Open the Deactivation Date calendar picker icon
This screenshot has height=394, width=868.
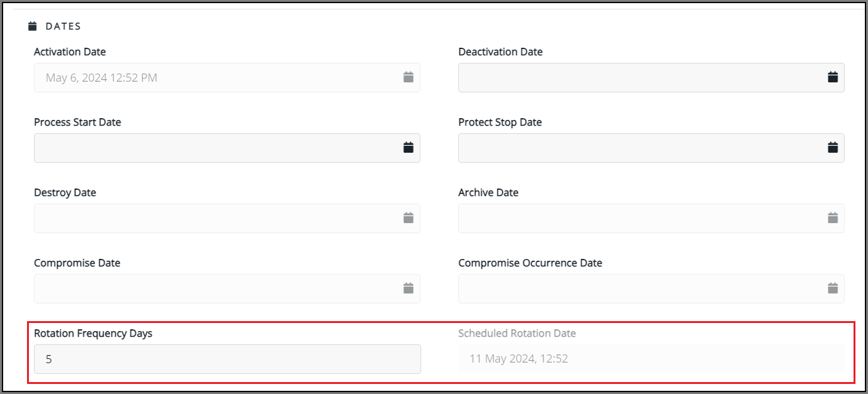[833, 77]
